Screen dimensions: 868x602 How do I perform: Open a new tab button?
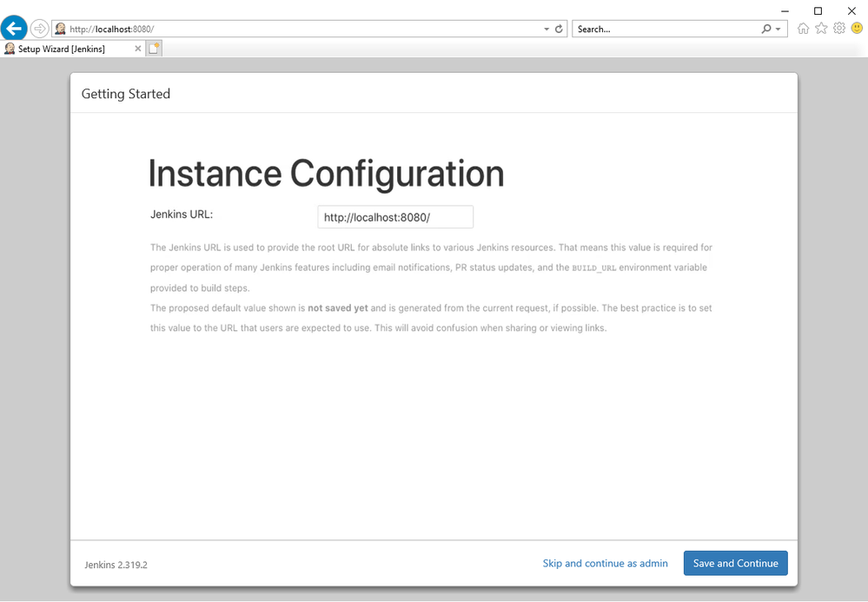(154, 49)
